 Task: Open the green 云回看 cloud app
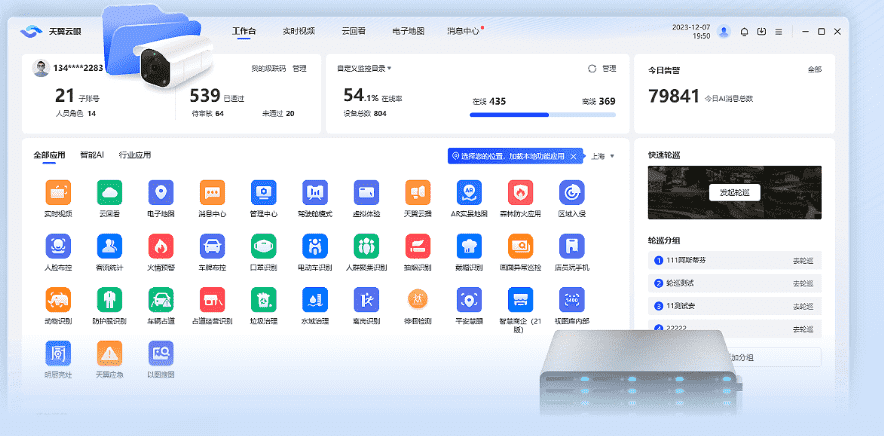[109, 192]
